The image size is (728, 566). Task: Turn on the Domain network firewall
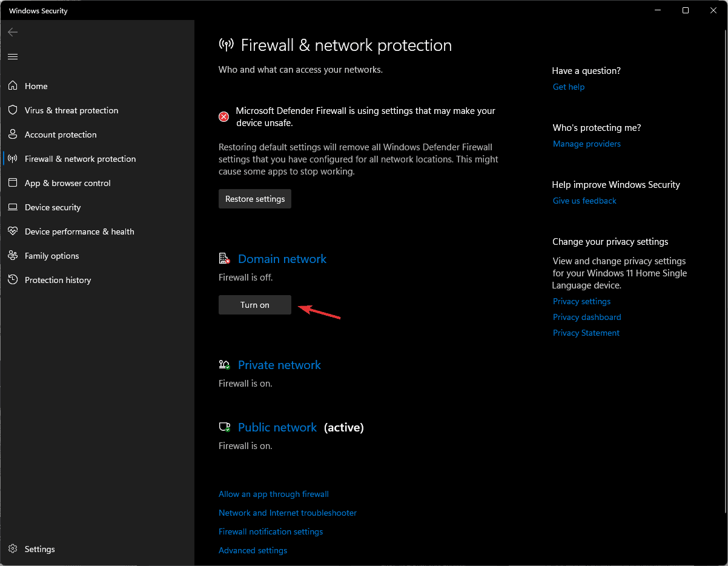coord(255,305)
